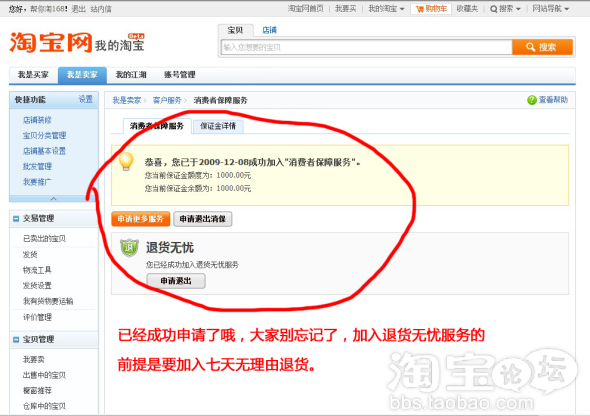Open 物流工具 in sidebar
The width and height of the screenshot is (590, 416).
(37, 270)
